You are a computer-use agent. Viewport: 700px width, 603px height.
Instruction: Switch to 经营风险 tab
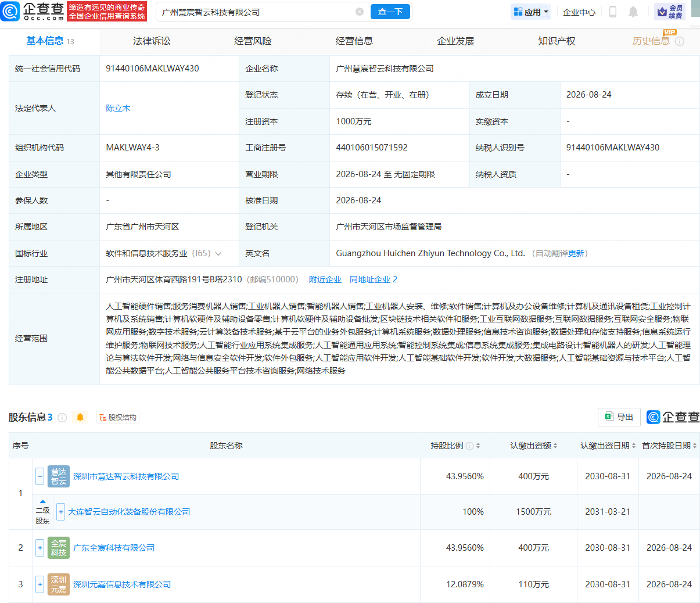(253, 41)
